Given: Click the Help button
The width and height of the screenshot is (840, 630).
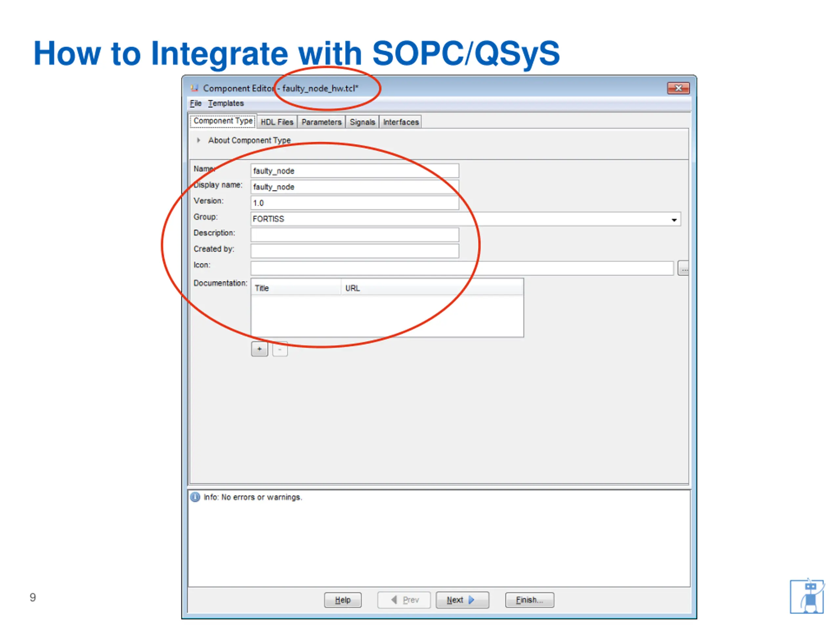Looking at the screenshot, I should [343, 600].
